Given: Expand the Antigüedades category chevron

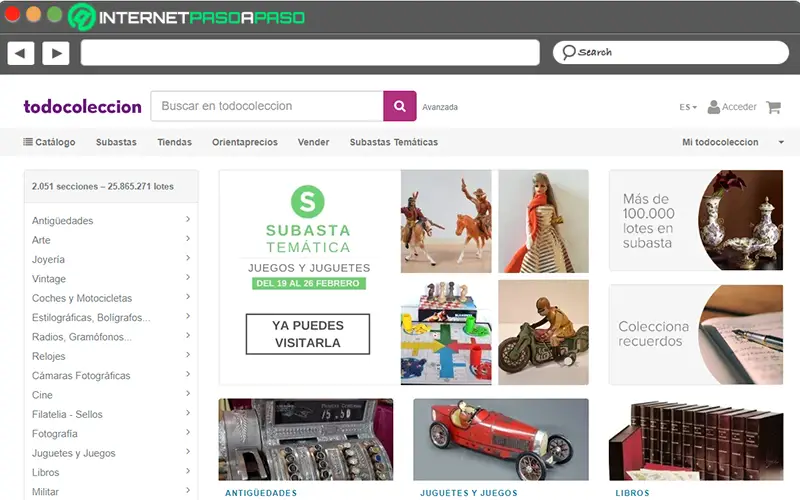Looking at the screenshot, I should click(188, 219).
